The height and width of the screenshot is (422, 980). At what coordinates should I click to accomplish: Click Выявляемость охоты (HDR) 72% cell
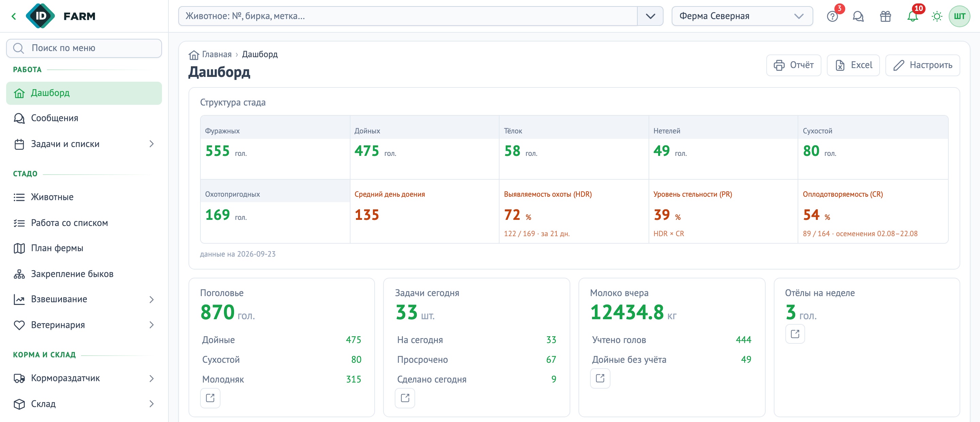(x=574, y=212)
